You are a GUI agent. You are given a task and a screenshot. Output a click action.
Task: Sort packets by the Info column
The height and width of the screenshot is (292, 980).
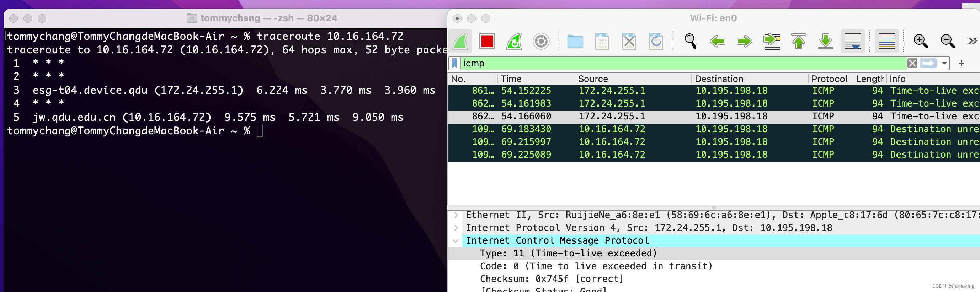pyautogui.click(x=933, y=79)
